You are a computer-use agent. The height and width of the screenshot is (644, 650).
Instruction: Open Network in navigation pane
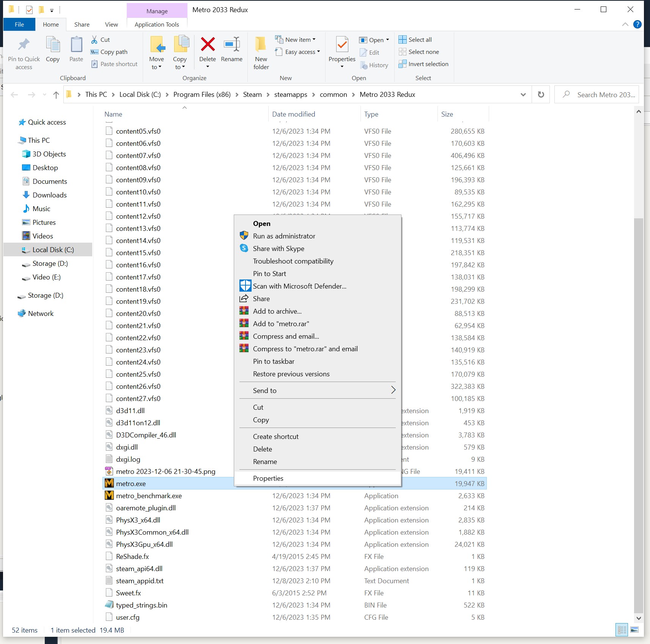coord(36,313)
